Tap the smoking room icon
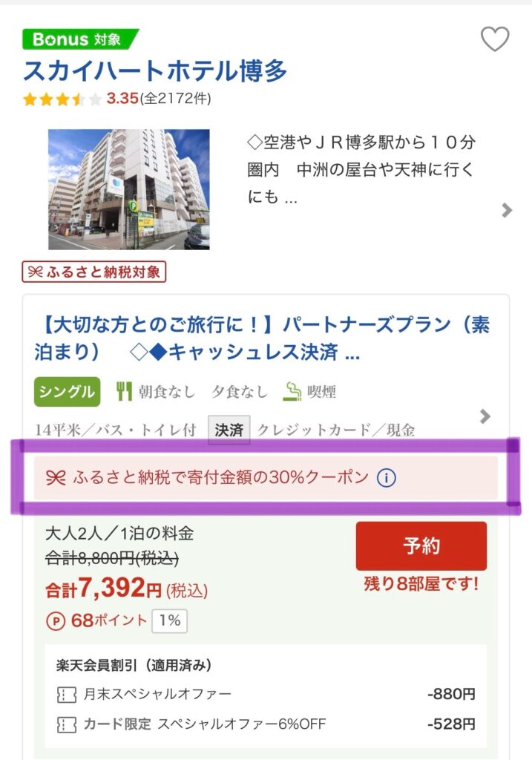532x760 pixels. pos(292,391)
